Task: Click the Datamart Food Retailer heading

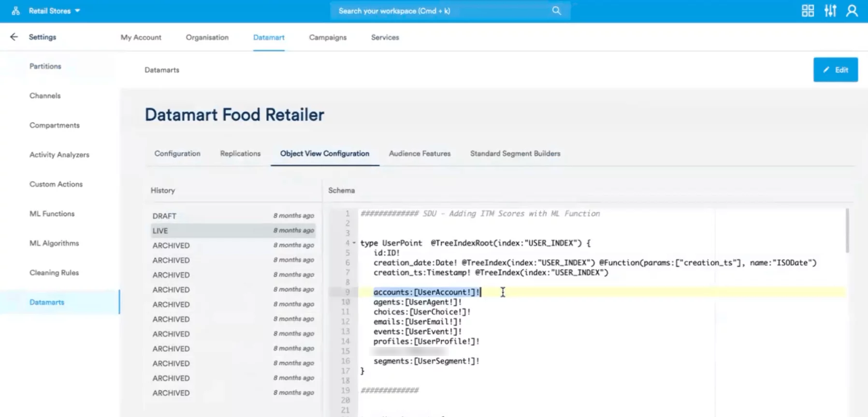Action: click(x=234, y=115)
